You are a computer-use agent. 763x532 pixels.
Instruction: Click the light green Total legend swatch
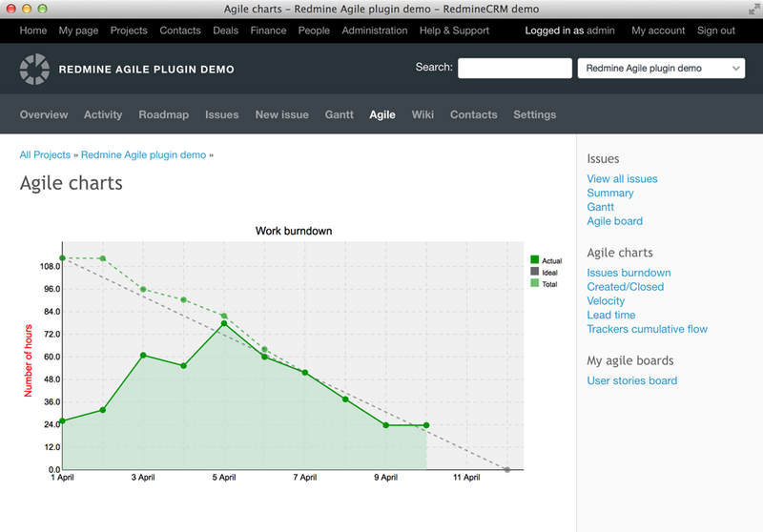pyautogui.click(x=535, y=284)
